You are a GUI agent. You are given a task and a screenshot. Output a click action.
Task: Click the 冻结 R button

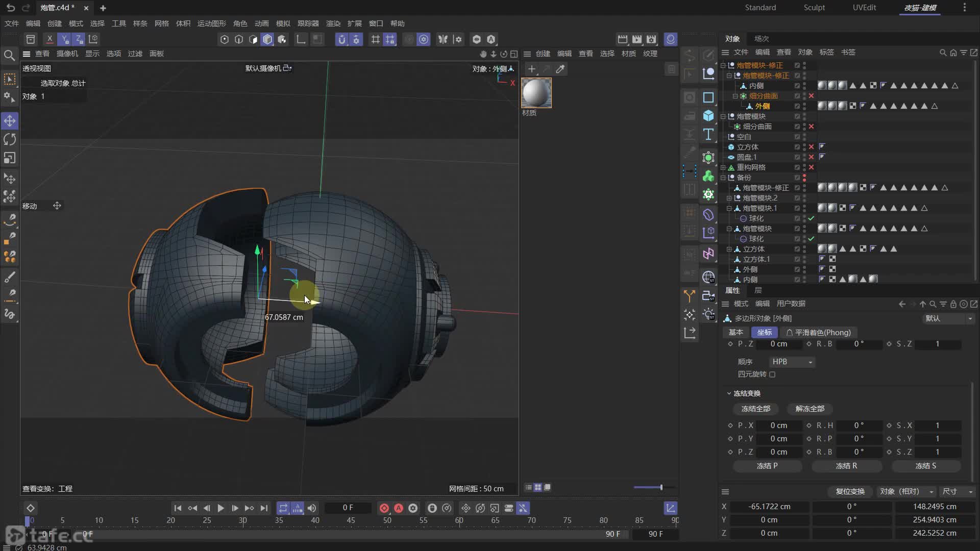(x=846, y=466)
